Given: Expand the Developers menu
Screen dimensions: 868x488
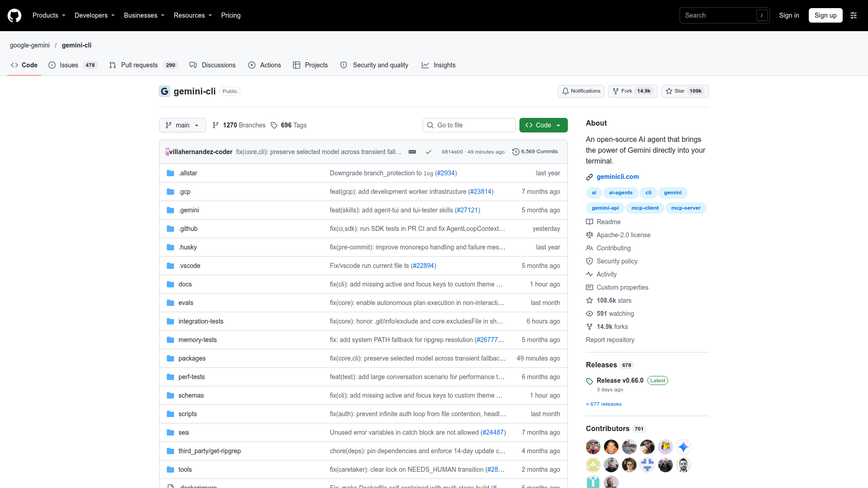Looking at the screenshot, I should coord(94,15).
